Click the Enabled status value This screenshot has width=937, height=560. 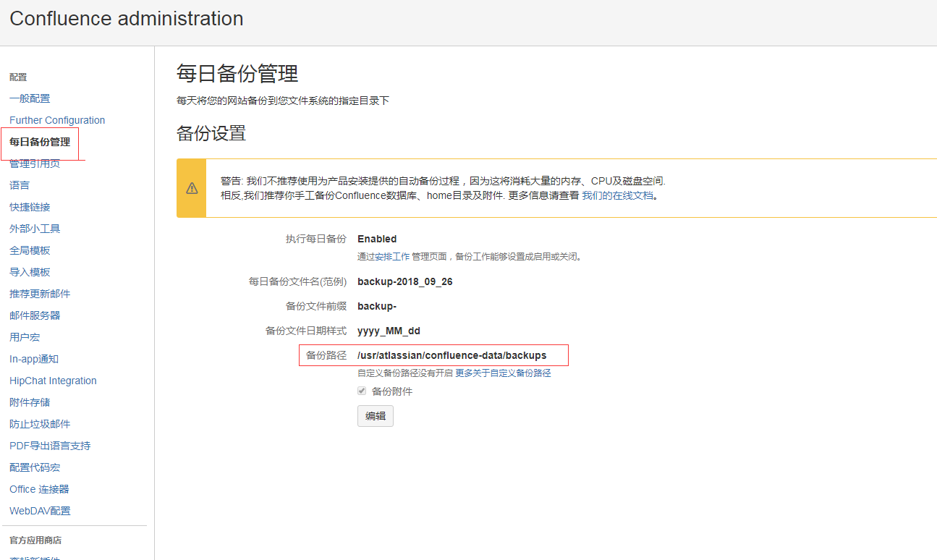coord(377,239)
